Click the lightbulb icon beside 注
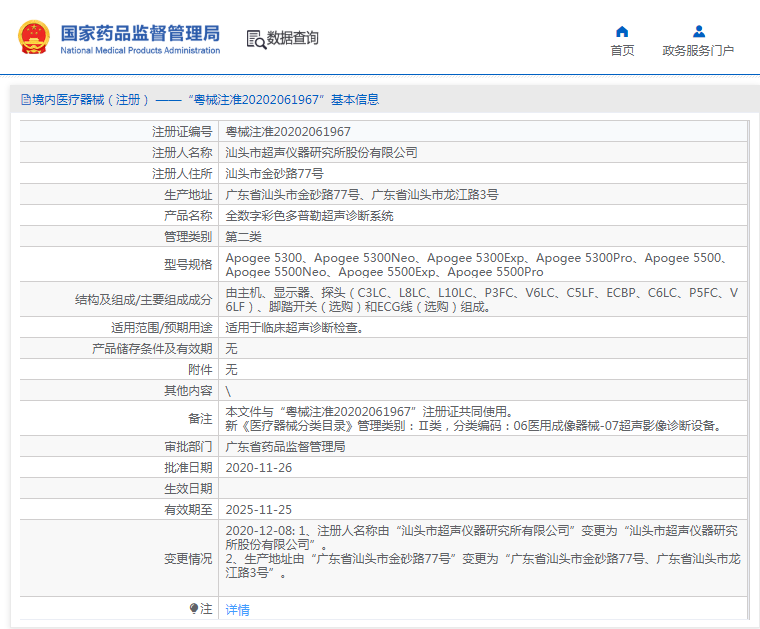The image size is (760, 629). coord(194,608)
